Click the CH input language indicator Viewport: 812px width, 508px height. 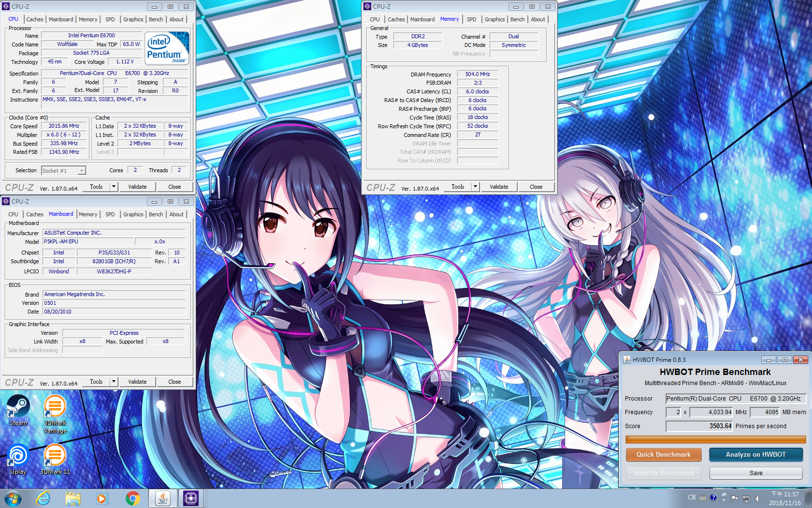[x=692, y=497]
